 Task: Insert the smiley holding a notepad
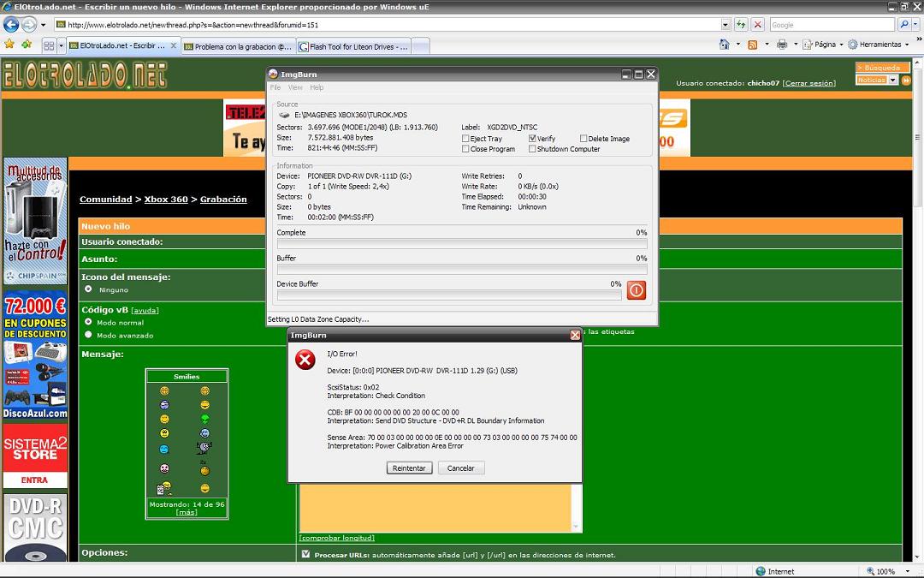pyautogui.click(x=163, y=488)
